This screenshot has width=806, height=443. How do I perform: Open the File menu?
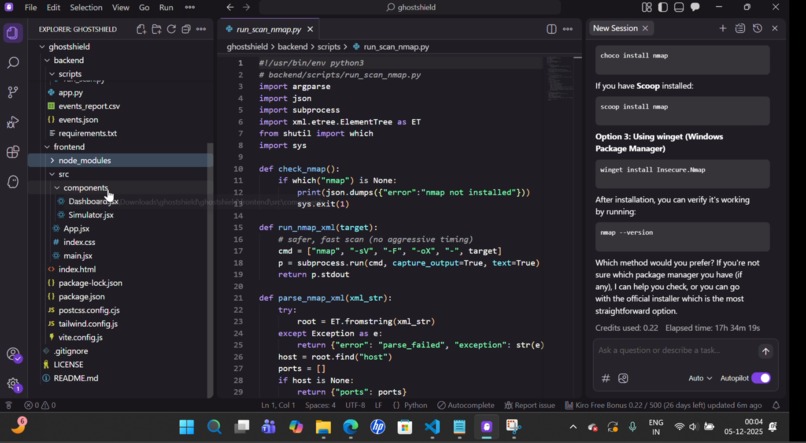pos(31,7)
